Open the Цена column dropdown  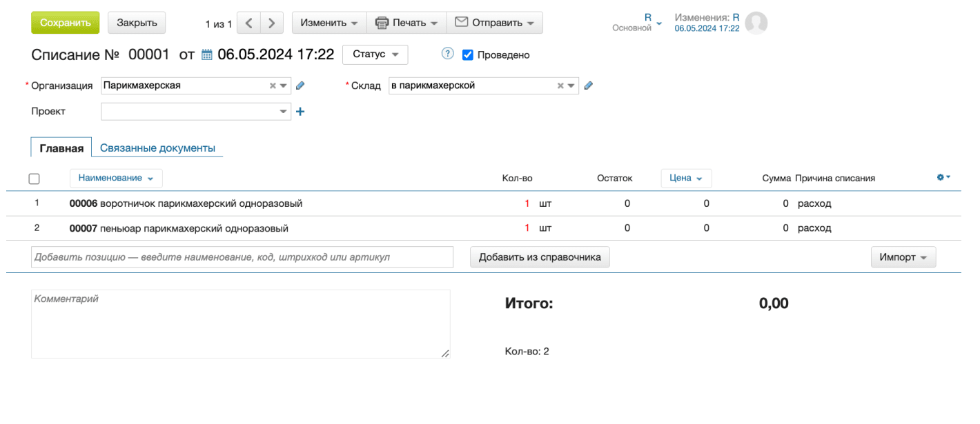686,178
